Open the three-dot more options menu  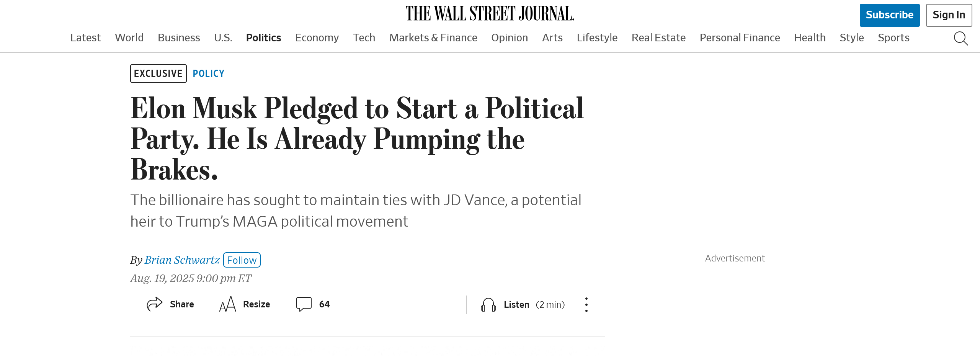click(x=586, y=305)
